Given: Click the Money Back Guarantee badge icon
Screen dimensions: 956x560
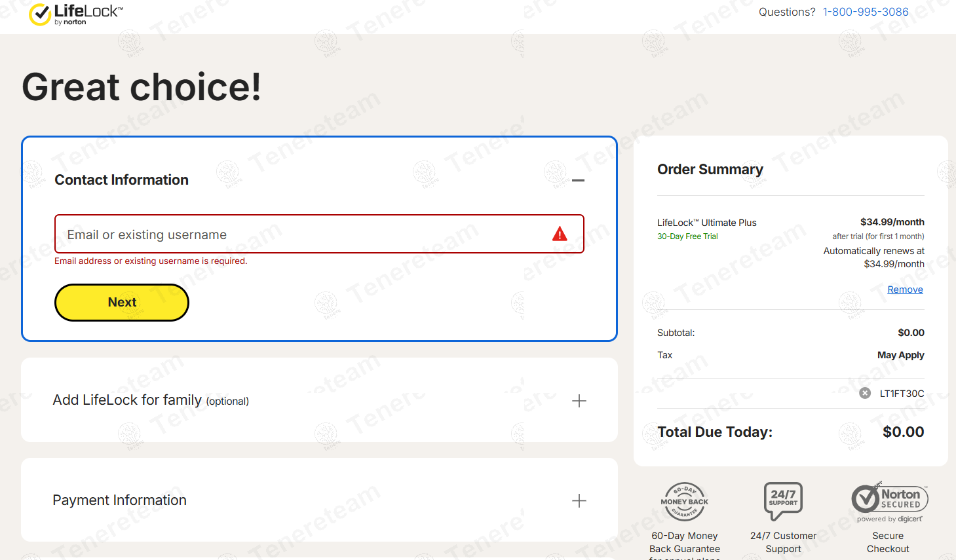Looking at the screenshot, I should tap(685, 502).
